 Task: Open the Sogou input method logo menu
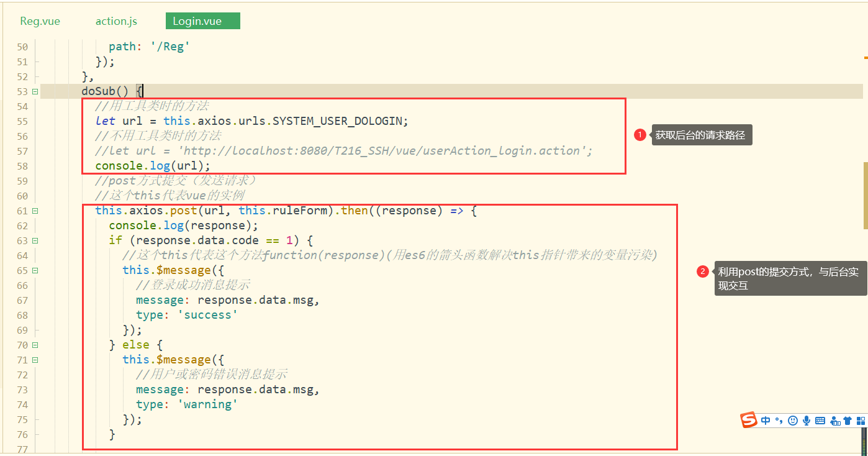click(x=749, y=421)
